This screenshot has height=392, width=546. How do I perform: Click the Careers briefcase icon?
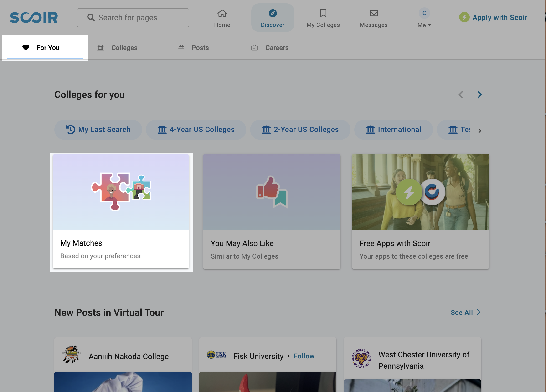coord(254,47)
